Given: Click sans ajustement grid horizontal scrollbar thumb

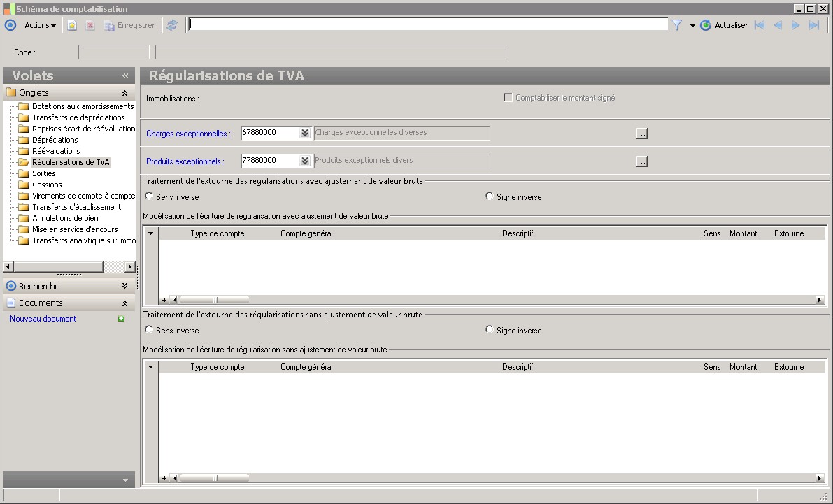Looking at the screenshot, I should 215,478.
